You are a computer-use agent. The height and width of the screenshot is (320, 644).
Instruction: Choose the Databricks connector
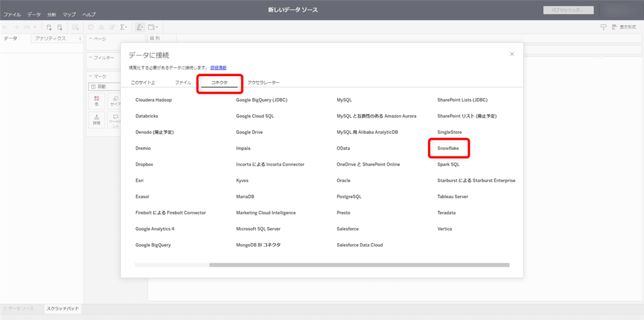[147, 116]
